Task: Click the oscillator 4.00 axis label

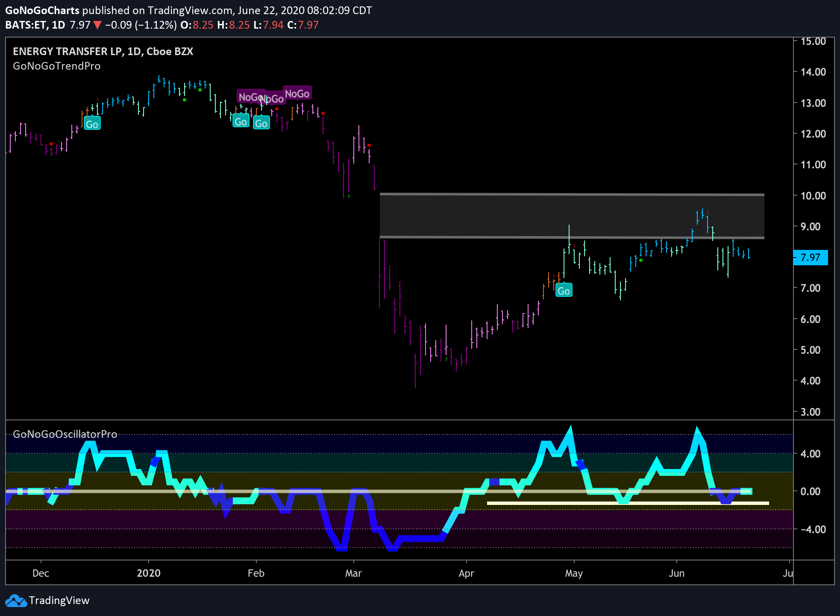Action: point(810,454)
